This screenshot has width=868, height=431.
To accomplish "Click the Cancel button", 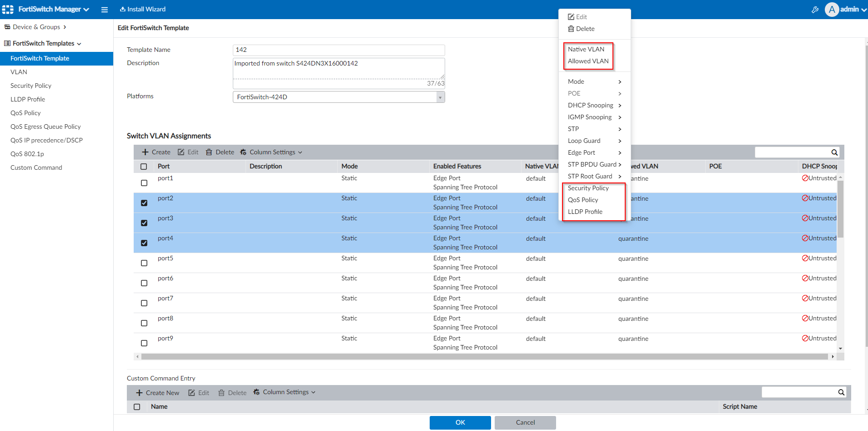I will (x=525, y=422).
